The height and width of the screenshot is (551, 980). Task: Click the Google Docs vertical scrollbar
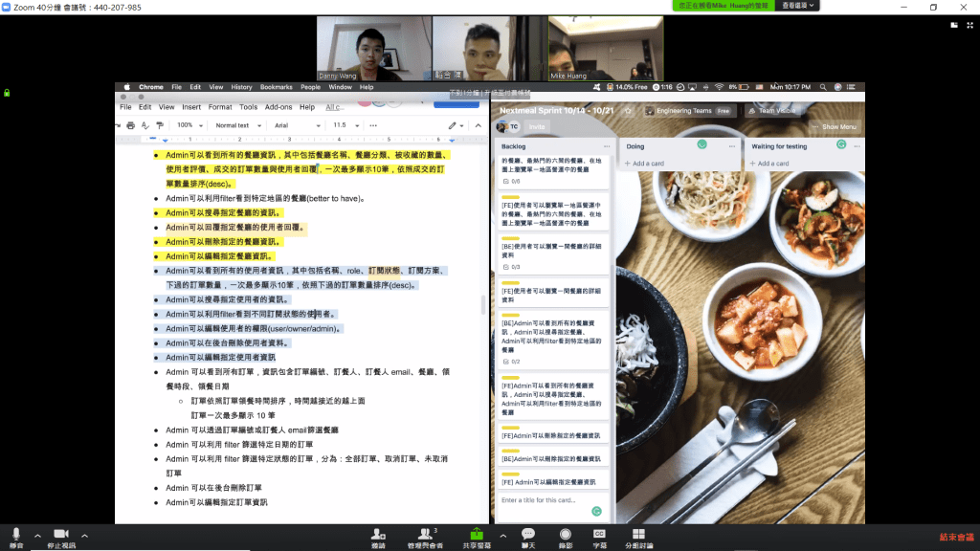pos(482,306)
